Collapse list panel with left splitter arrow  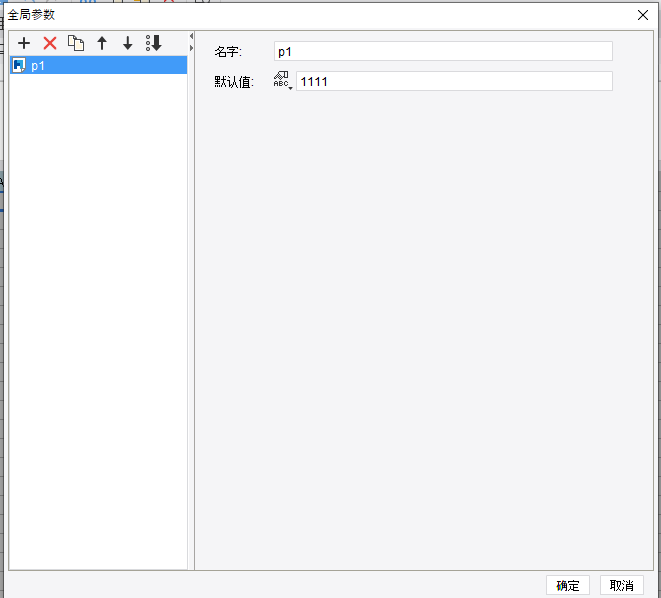click(x=191, y=36)
